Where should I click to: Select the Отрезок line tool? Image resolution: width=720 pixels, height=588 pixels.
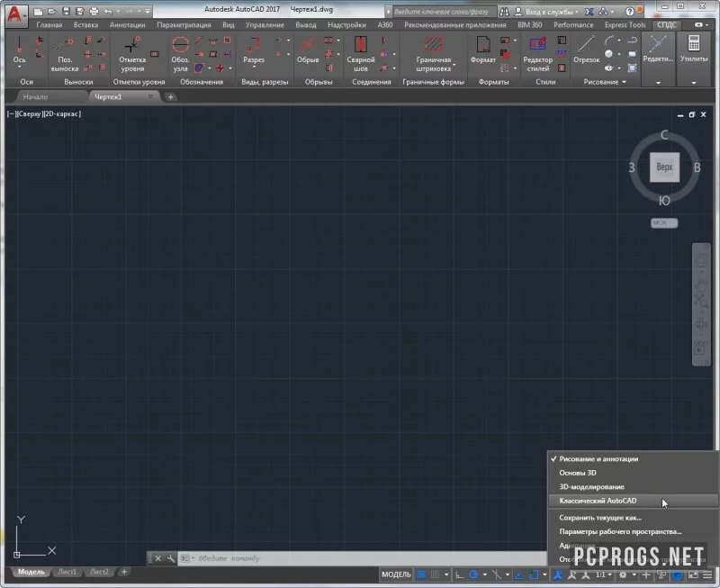[x=587, y=50]
